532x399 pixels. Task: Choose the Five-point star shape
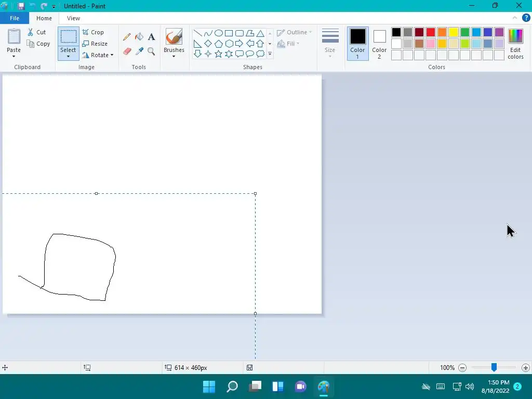[219, 54]
